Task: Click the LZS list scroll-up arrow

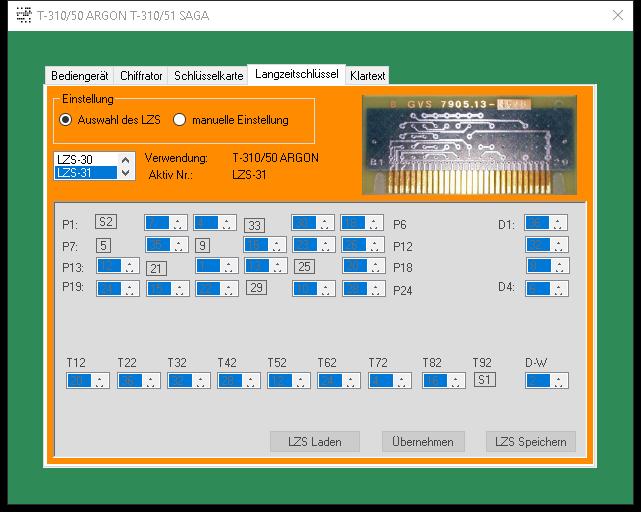Action: click(x=126, y=159)
